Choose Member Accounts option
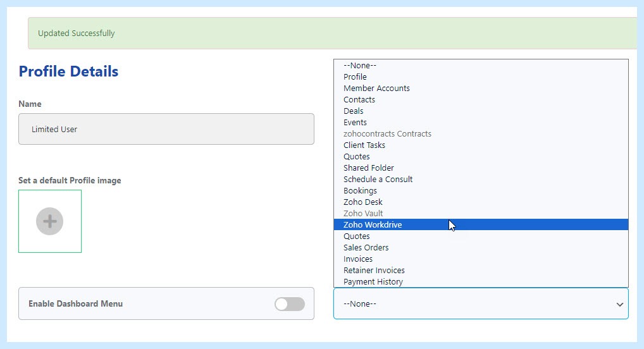Image resolution: width=644 pixels, height=349 pixels. tap(481, 89)
